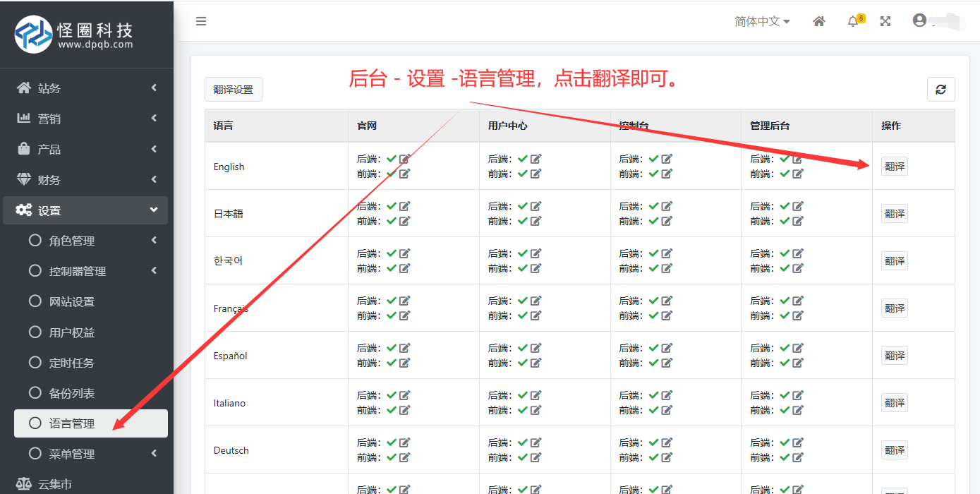
Task: Edit English 官网 后端 translation icon
Action: pos(404,159)
